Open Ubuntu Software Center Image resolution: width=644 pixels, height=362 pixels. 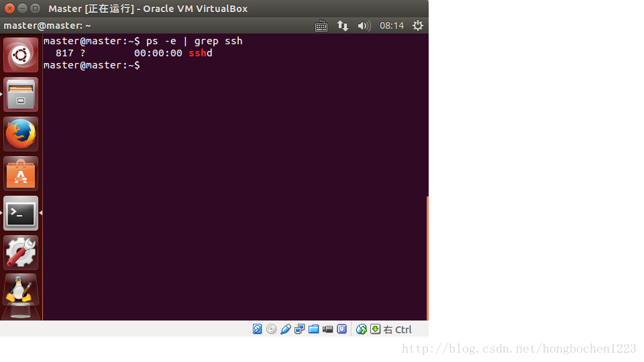[21, 174]
